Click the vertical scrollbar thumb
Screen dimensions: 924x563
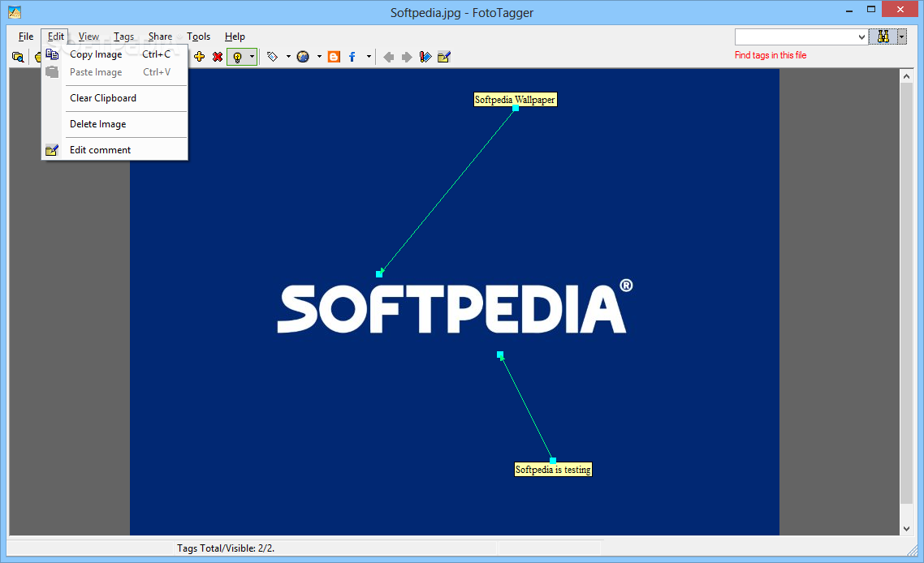[906, 294]
